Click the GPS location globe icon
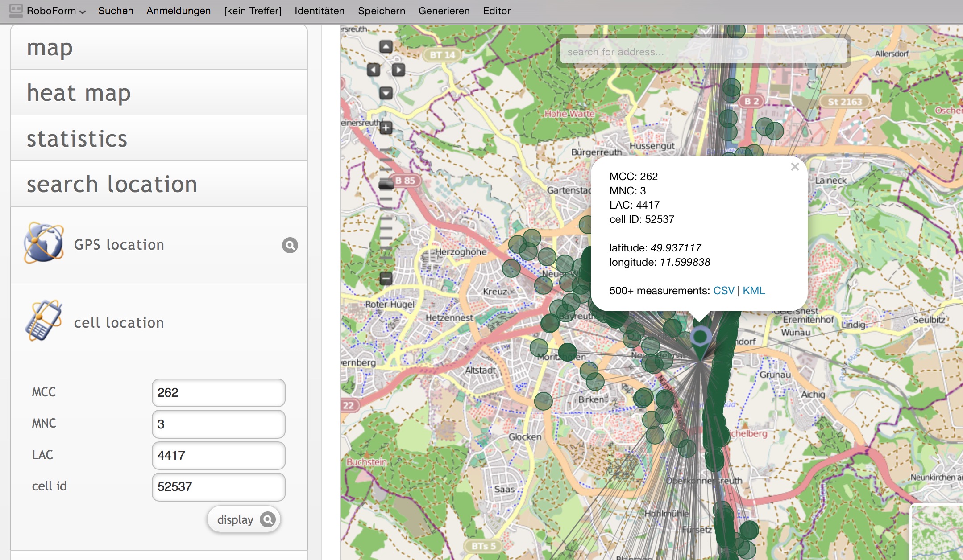The image size is (963, 560). 44,243
